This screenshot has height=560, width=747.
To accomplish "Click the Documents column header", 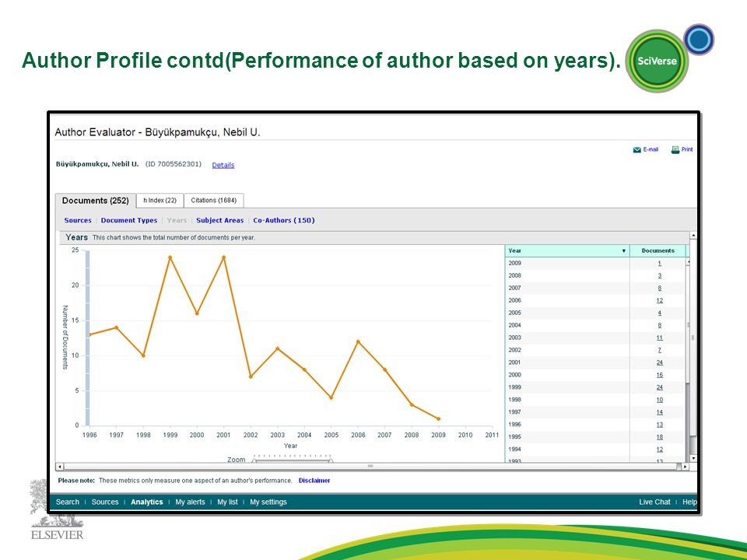I will tap(658, 251).
